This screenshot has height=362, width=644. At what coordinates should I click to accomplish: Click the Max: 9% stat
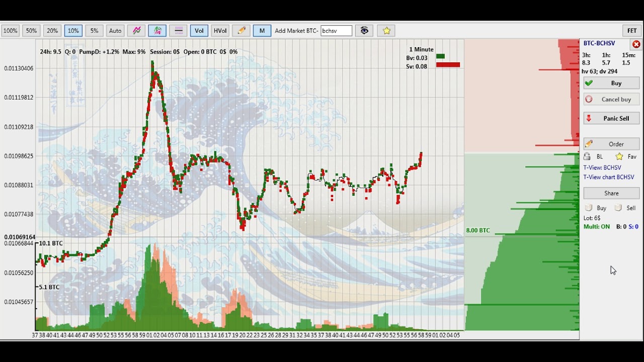pyautogui.click(x=134, y=52)
